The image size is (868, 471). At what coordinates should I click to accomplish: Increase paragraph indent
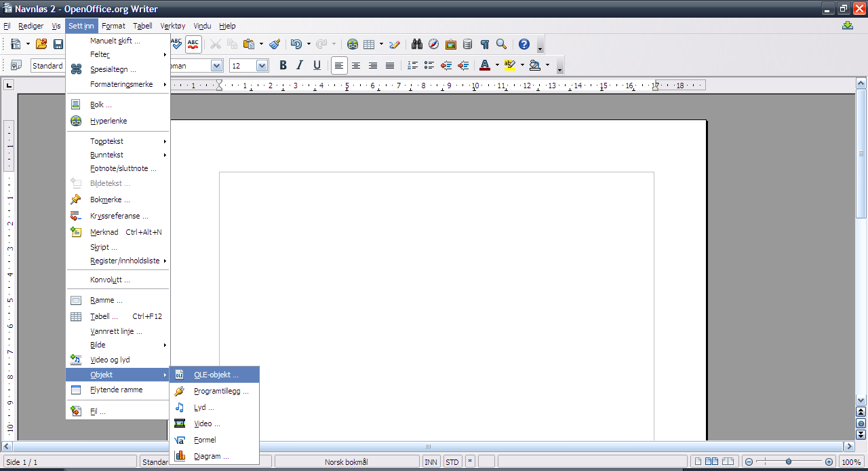(x=463, y=65)
